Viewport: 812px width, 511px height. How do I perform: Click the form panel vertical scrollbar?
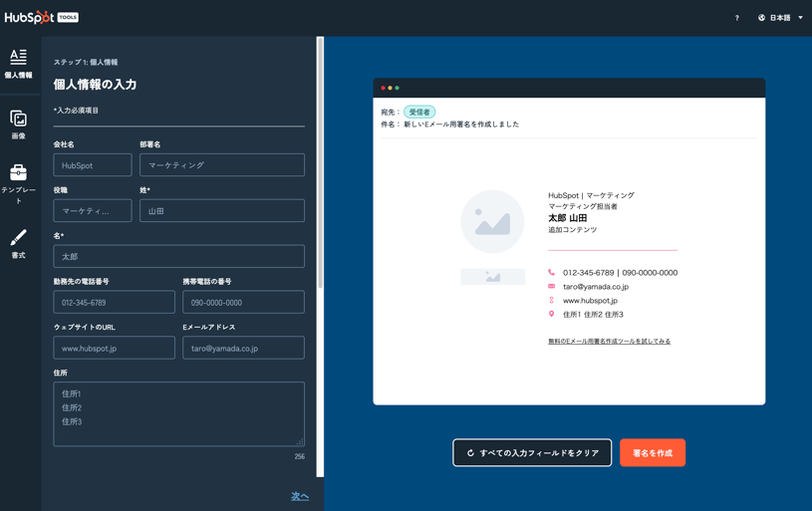click(320, 163)
